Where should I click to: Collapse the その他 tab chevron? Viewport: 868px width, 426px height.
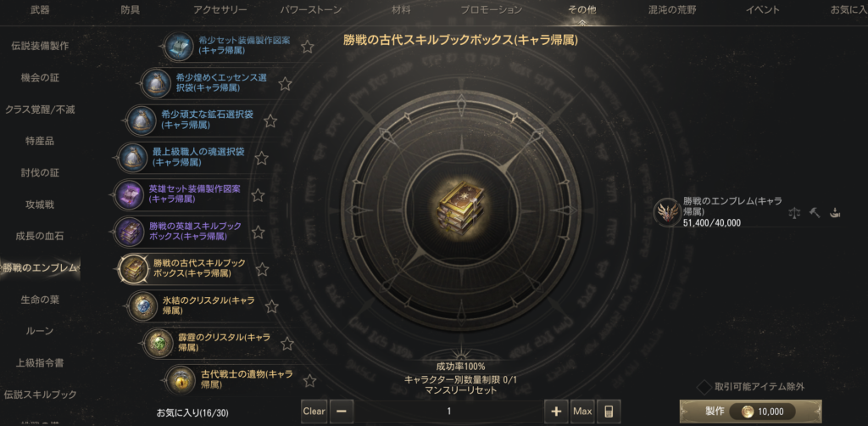point(581,22)
